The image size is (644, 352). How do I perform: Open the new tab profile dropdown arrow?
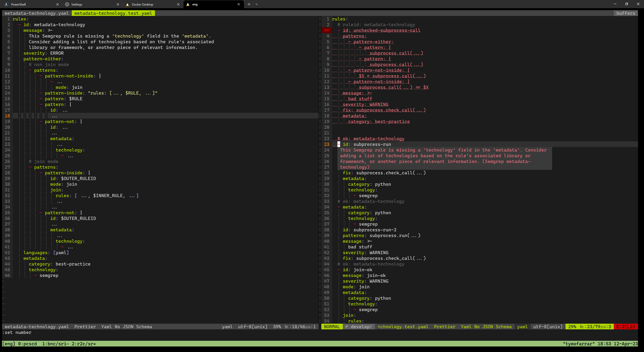click(x=256, y=4)
